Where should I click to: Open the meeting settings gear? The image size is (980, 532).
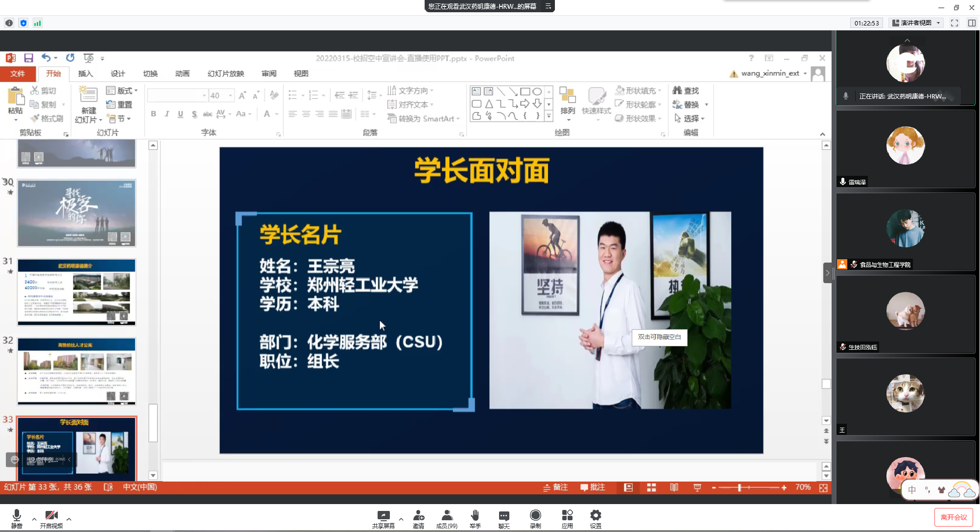tap(596, 516)
